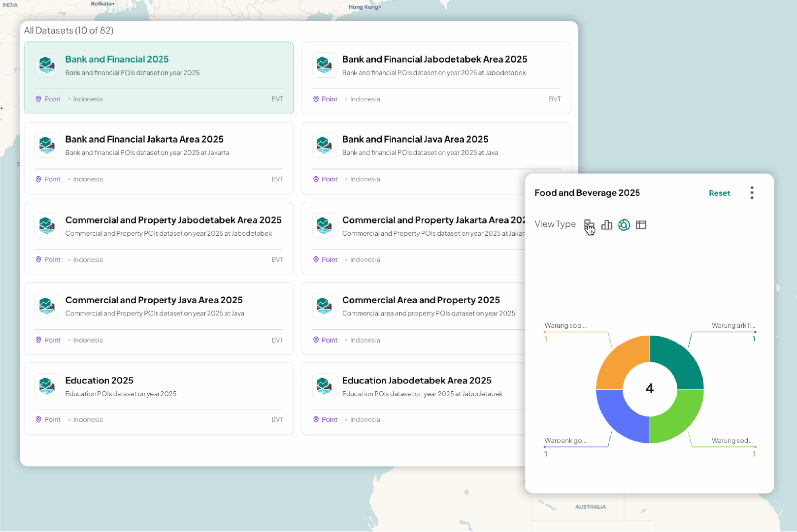Image resolution: width=797 pixels, height=532 pixels.
Task: Click 'Education POIs dataset on year 2025' description
Action: click(x=121, y=394)
